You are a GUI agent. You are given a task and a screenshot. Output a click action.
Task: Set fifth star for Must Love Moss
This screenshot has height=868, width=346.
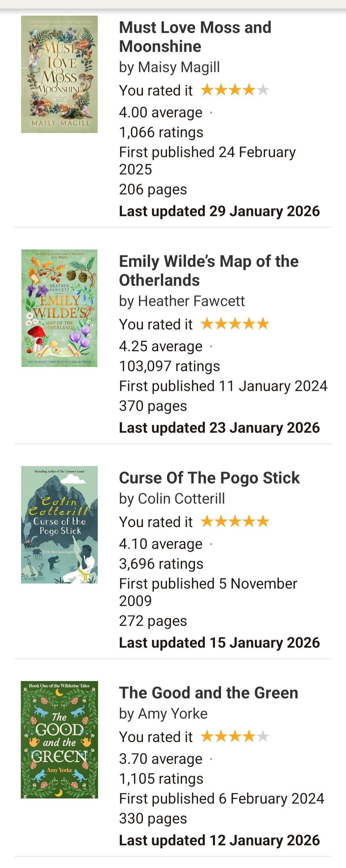point(262,90)
